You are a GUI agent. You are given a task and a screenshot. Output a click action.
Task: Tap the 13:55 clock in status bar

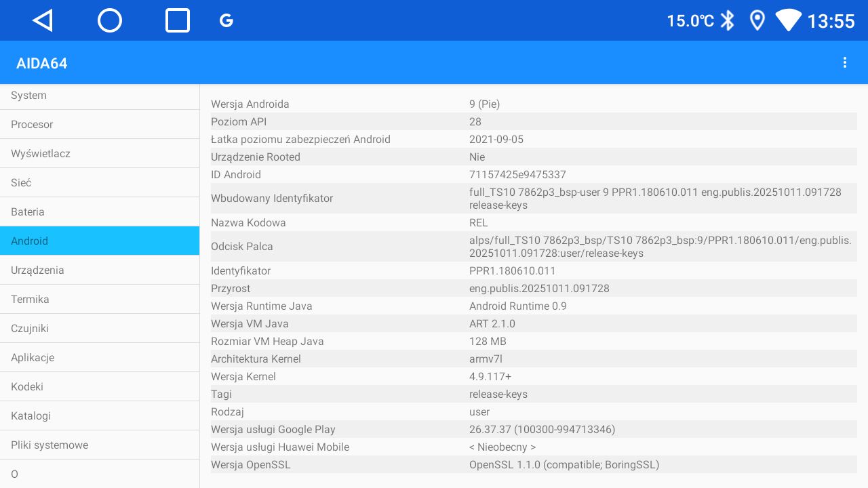coord(831,21)
